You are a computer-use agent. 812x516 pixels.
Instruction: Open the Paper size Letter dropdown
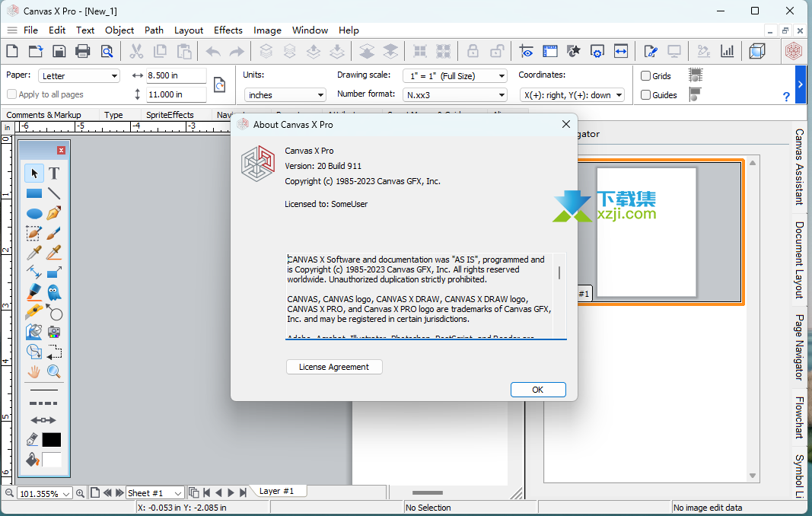(x=79, y=75)
